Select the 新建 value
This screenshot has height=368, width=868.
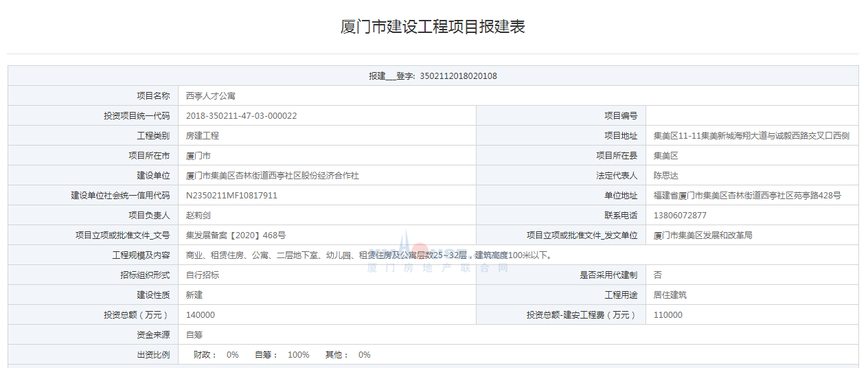click(194, 295)
